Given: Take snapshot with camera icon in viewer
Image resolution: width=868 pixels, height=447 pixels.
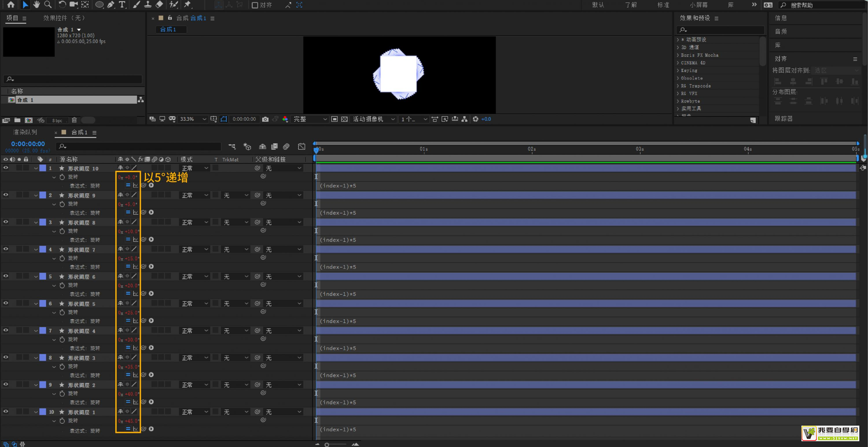Looking at the screenshot, I should coord(265,119).
